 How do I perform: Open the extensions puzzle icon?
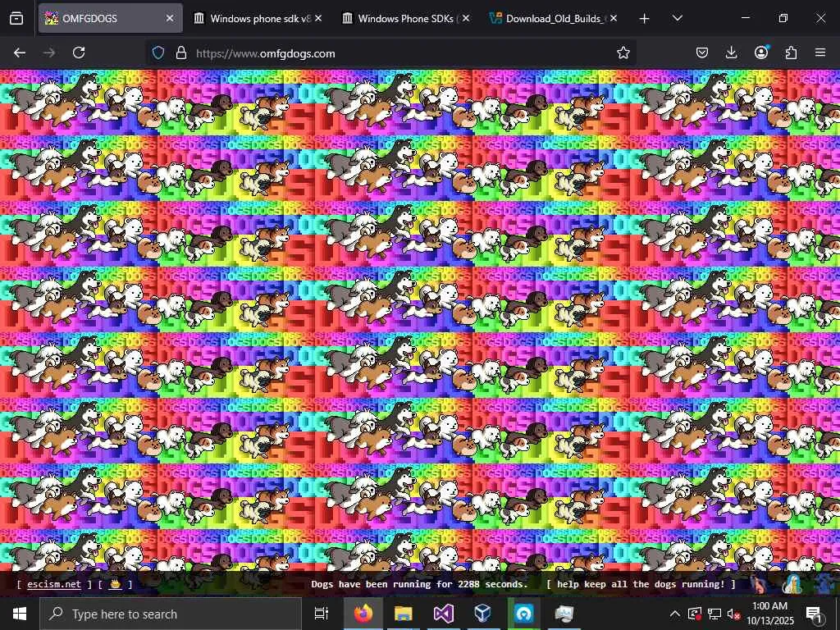tap(791, 52)
